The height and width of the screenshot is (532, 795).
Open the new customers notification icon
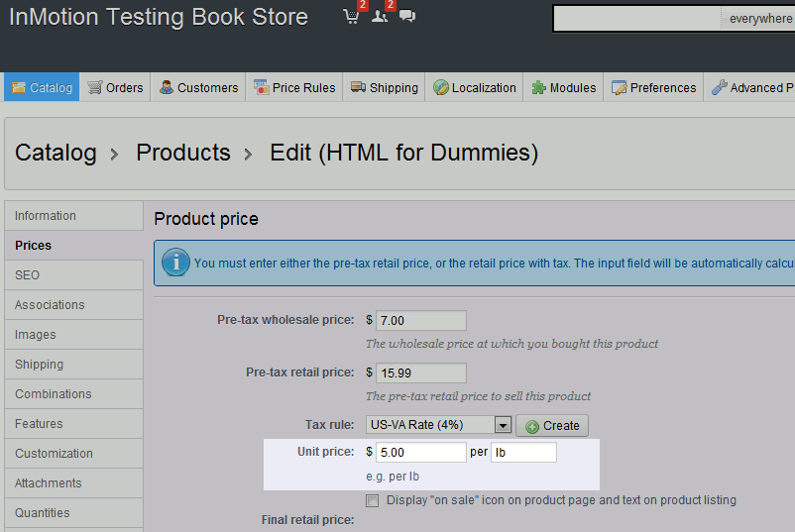point(379,17)
